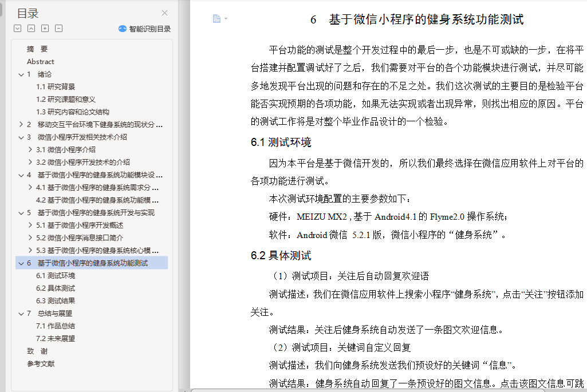
Task: Jump to 7.2 未来展望
Action: (x=56, y=339)
